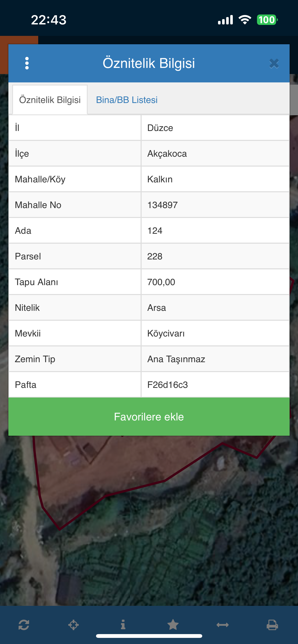The width and height of the screenshot is (298, 644).
Task: Tap the Mahalle No value 134897
Action: 215,205
